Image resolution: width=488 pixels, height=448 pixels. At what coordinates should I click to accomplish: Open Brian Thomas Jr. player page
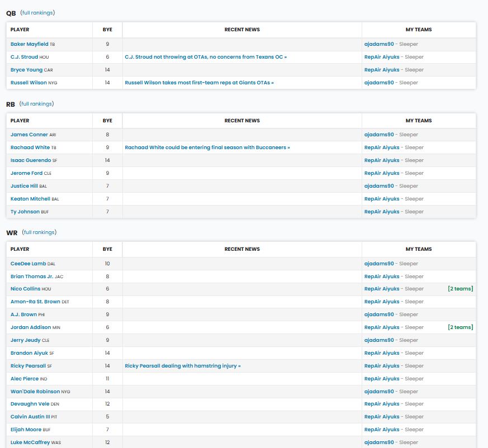click(x=32, y=277)
